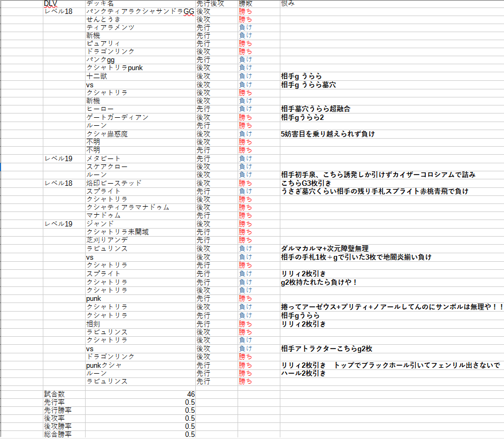Click the マナドゥム deck cell
This screenshot has width=504, height=439.
click(141, 215)
